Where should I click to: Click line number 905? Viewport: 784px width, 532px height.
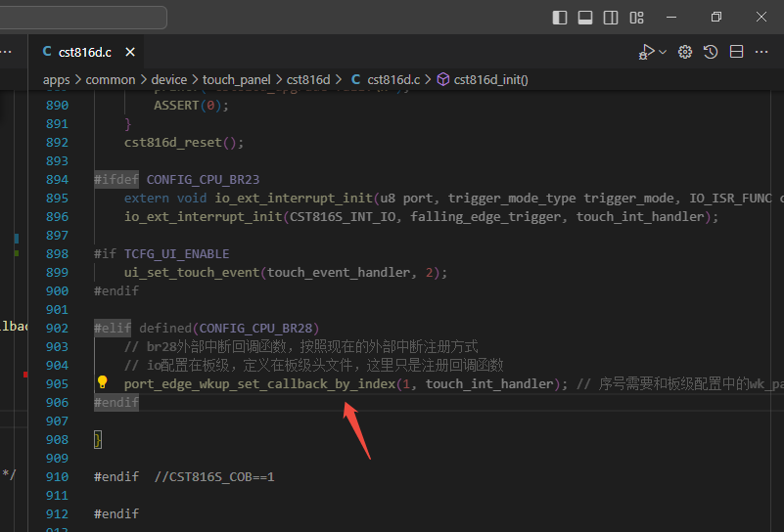click(x=57, y=384)
